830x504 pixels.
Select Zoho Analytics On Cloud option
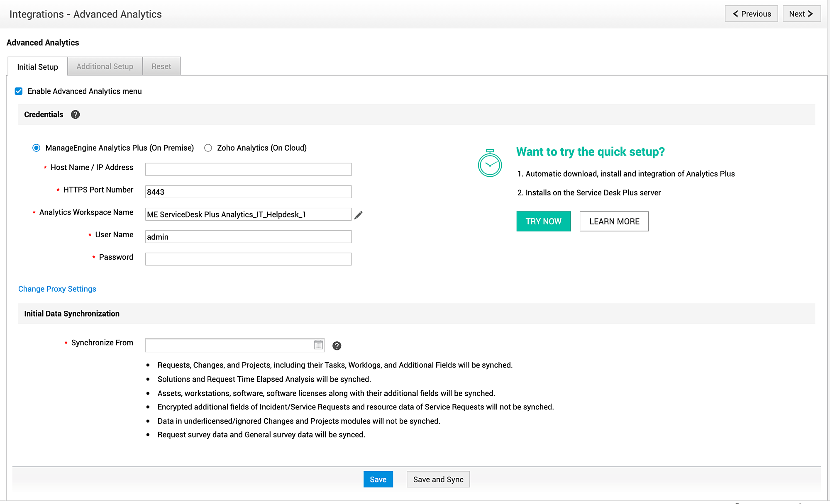(208, 148)
